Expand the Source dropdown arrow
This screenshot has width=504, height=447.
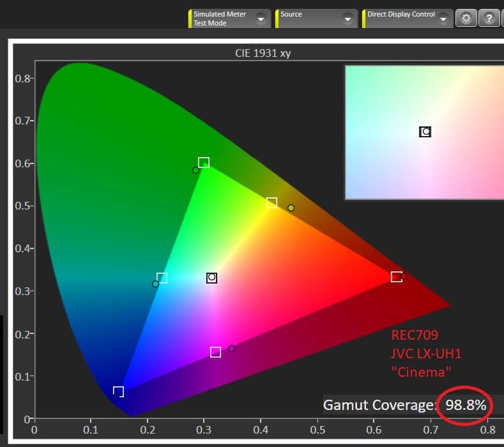coord(347,19)
